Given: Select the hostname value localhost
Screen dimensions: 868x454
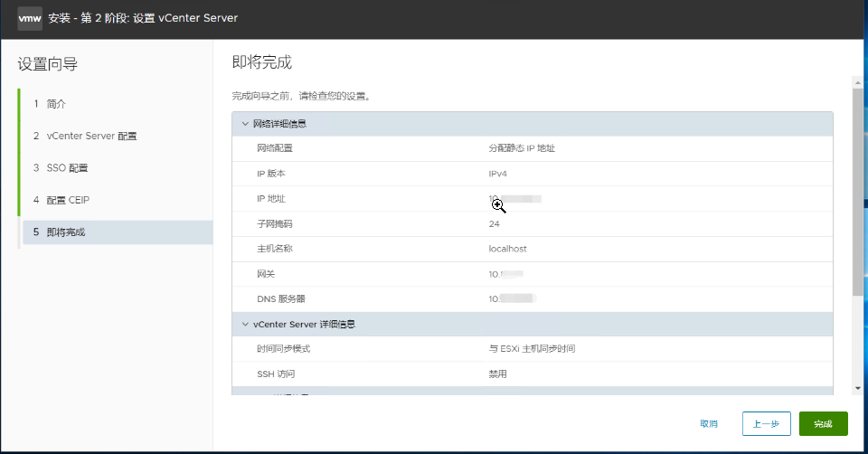Looking at the screenshot, I should point(507,249).
